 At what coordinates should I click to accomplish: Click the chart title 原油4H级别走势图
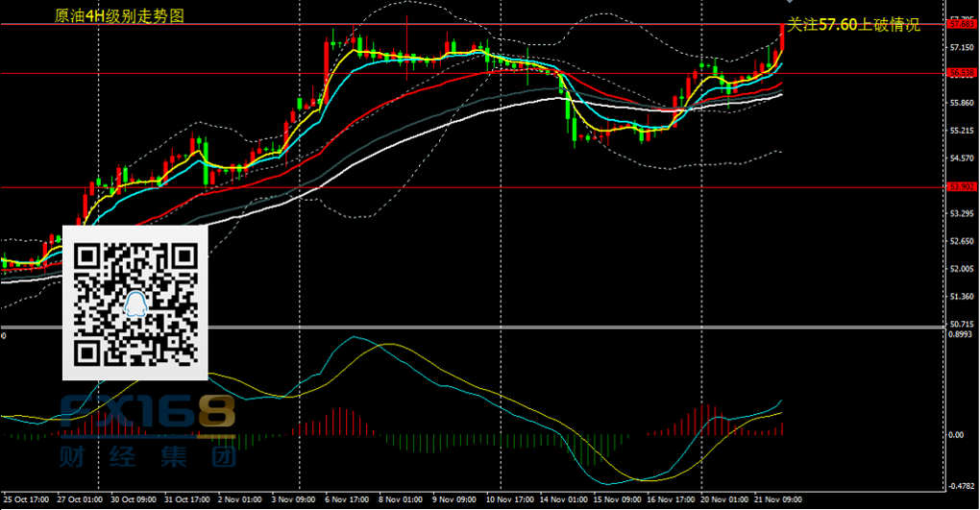click(x=120, y=16)
